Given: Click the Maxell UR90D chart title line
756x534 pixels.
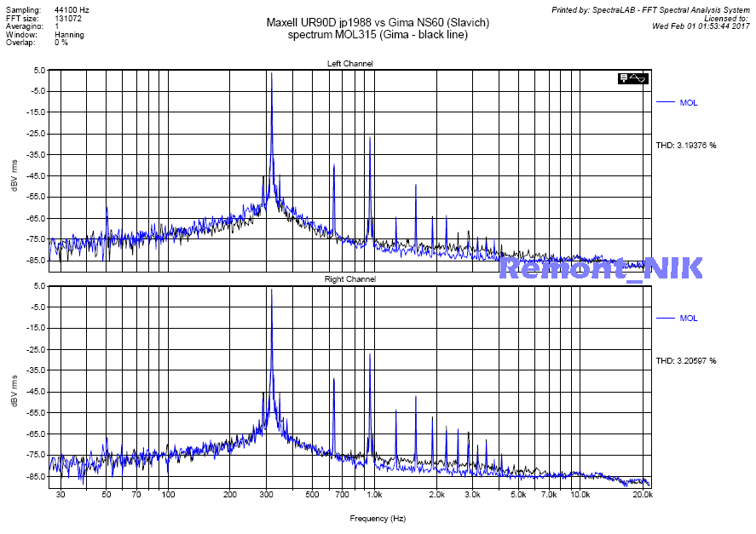Looking at the screenshot, I should [378, 23].
